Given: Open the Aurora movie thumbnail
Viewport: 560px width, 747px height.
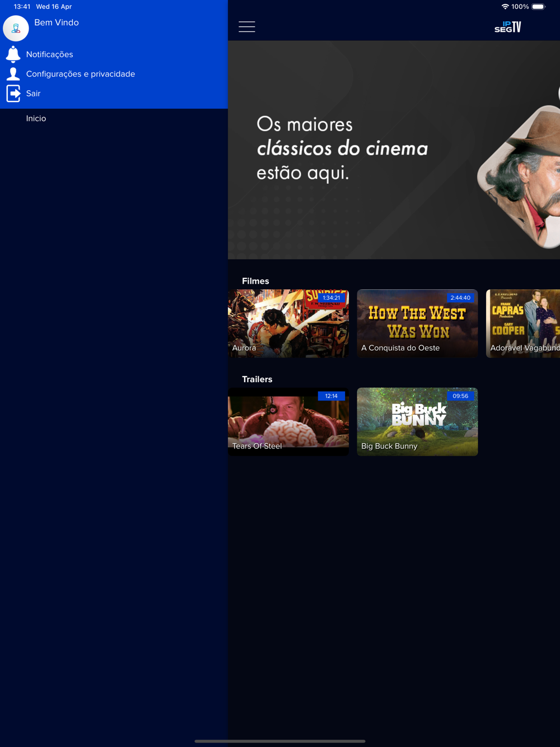Looking at the screenshot, I should tap(288, 323).
